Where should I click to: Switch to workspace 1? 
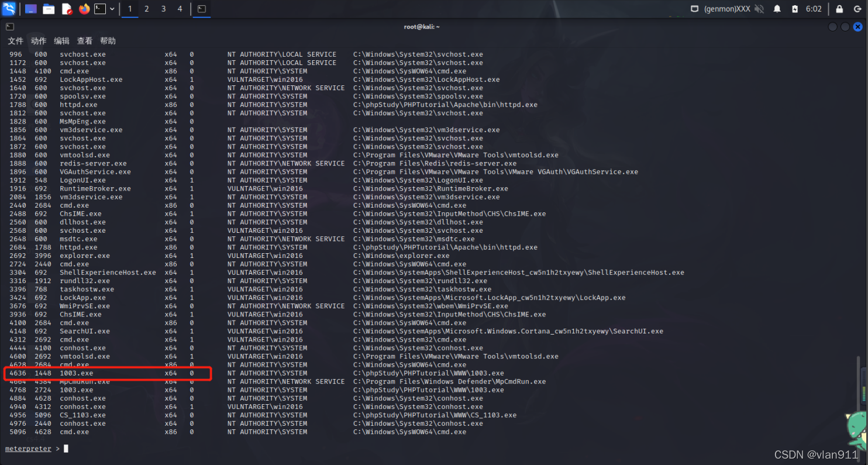(130, 9)
